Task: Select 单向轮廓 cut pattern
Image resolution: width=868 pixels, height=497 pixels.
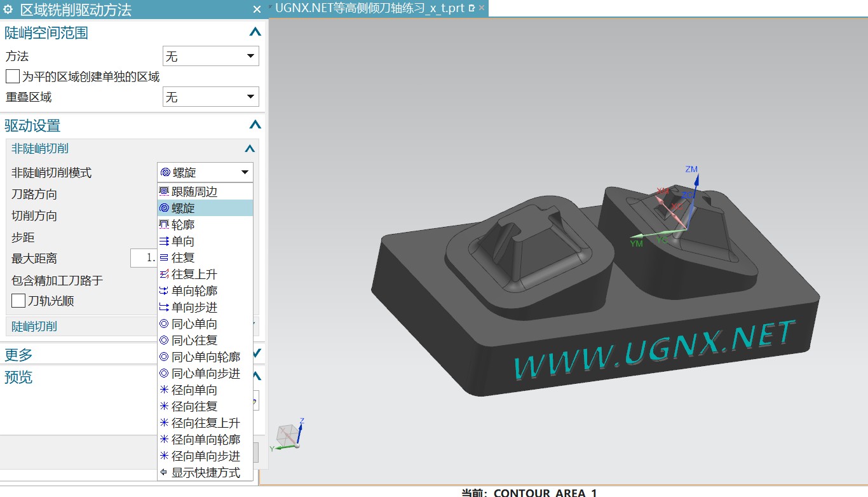Action: (205, 290)
